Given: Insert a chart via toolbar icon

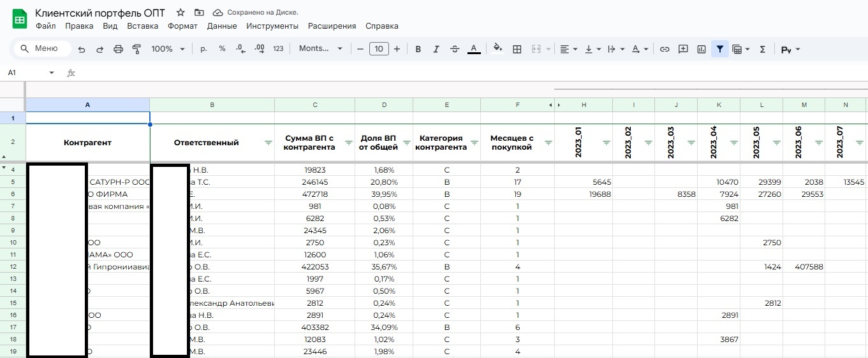Looking at the screenshot, I should (702, 49).
